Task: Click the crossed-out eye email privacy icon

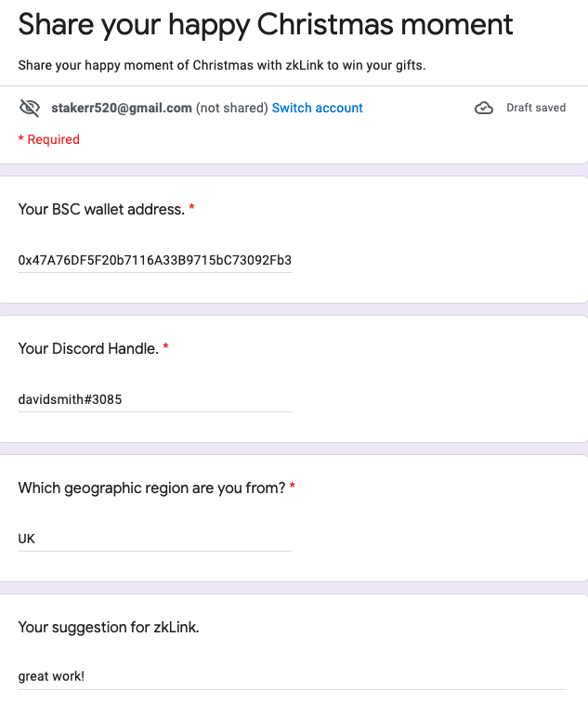Action: pos(30,108)
